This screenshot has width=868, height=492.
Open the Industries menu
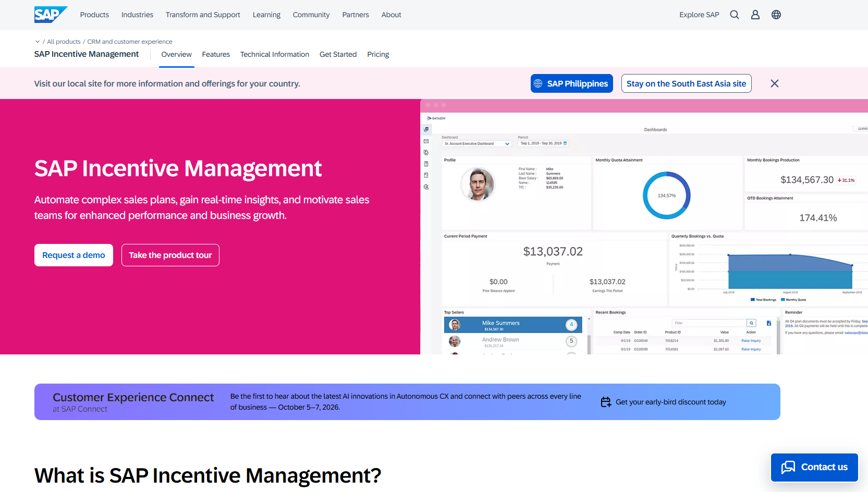pos(137,15)
